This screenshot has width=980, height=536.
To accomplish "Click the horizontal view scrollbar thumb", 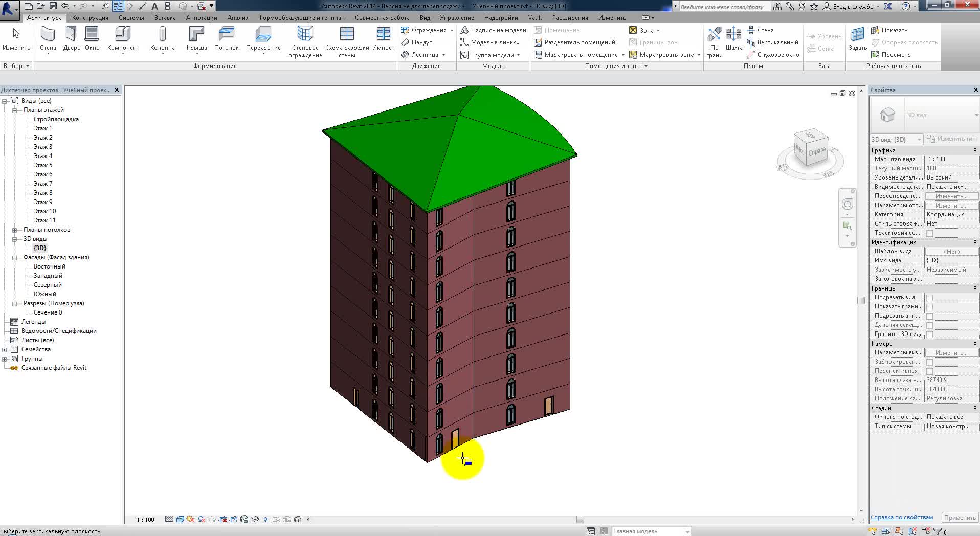I will click(x=580, y=519).
